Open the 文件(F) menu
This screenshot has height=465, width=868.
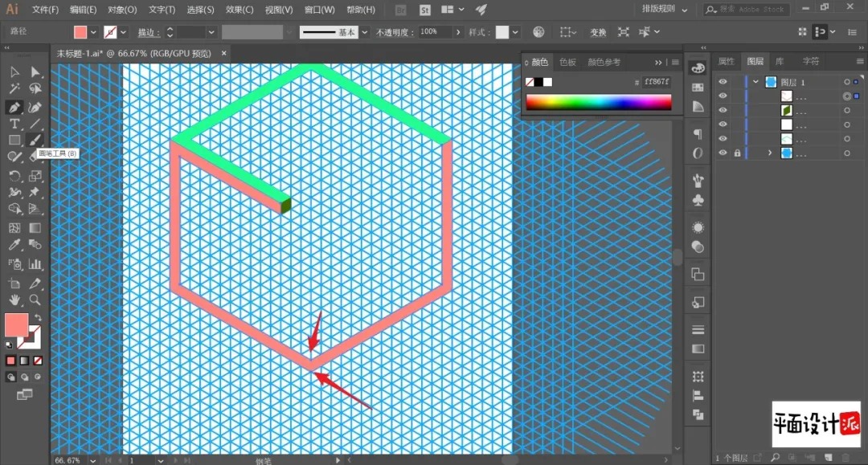45,10
